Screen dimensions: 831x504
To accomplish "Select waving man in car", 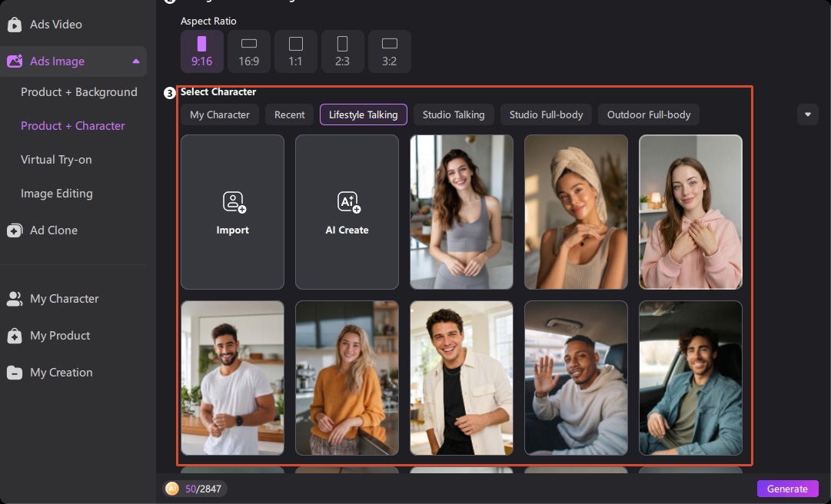I will point(576,378).
